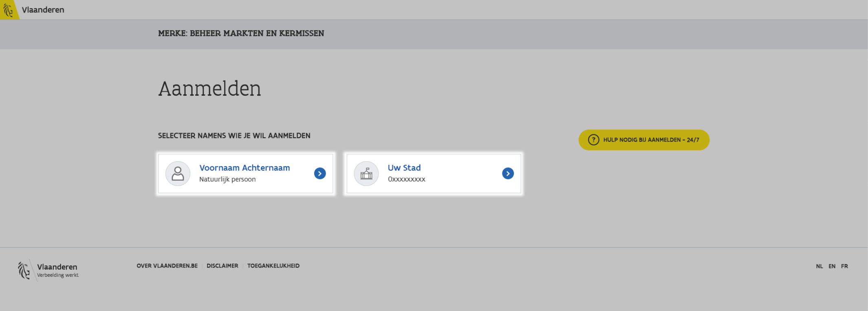868x311 pixels.
Task: Open the Over Vlaanderen.be footer link
Action: click(x=167, y=266)
